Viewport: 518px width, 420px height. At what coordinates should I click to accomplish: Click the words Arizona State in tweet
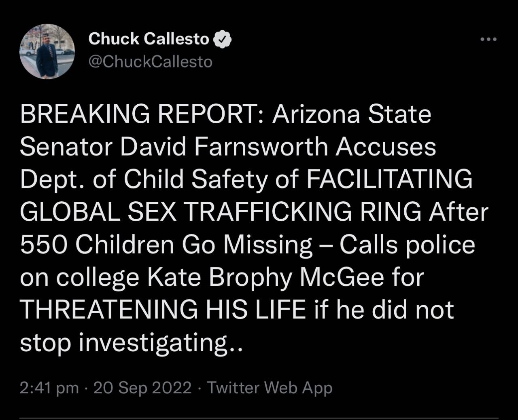(351, 114)
